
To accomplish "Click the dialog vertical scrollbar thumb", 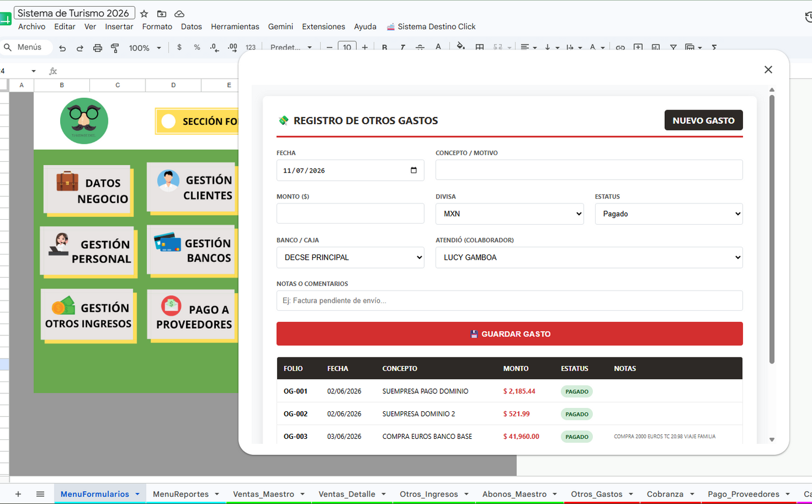I will coord(772,229).
